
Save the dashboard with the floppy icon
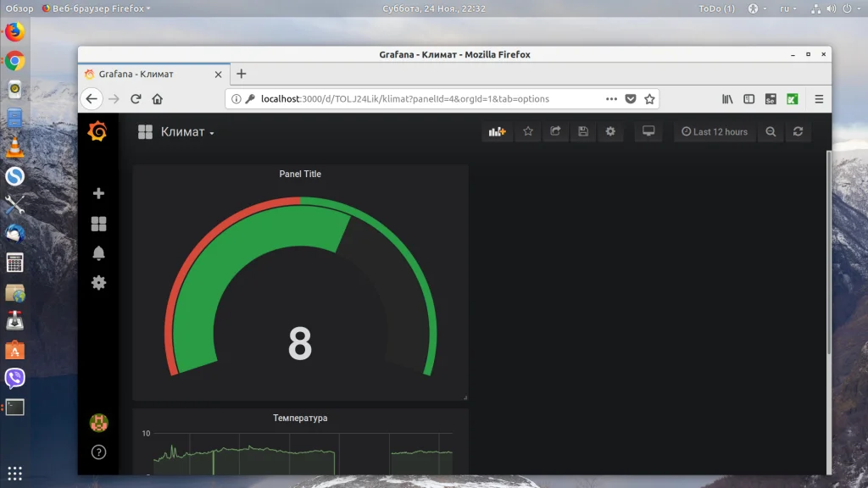tap(583, 132)
